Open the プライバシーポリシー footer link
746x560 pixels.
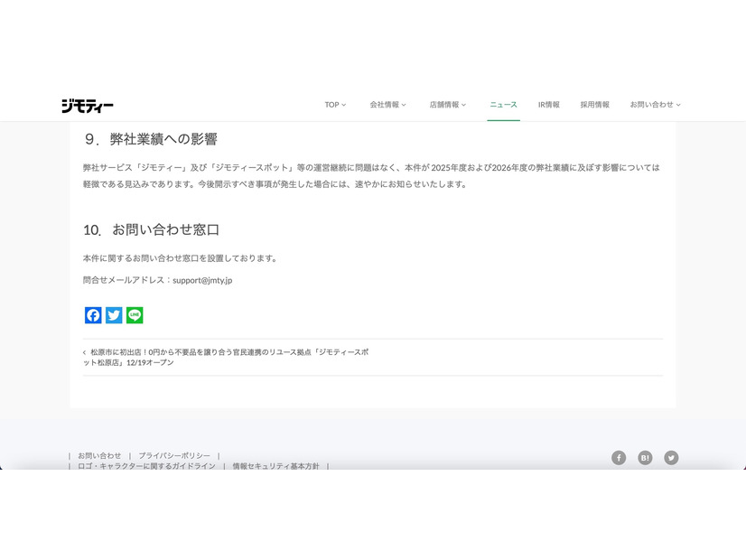point(173,455)
